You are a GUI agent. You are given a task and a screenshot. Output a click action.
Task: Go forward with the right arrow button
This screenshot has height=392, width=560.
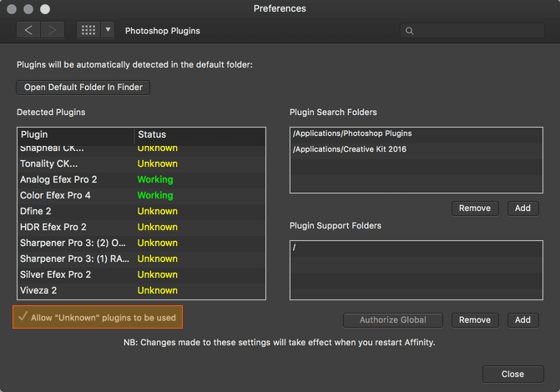(x=53, y=30)
